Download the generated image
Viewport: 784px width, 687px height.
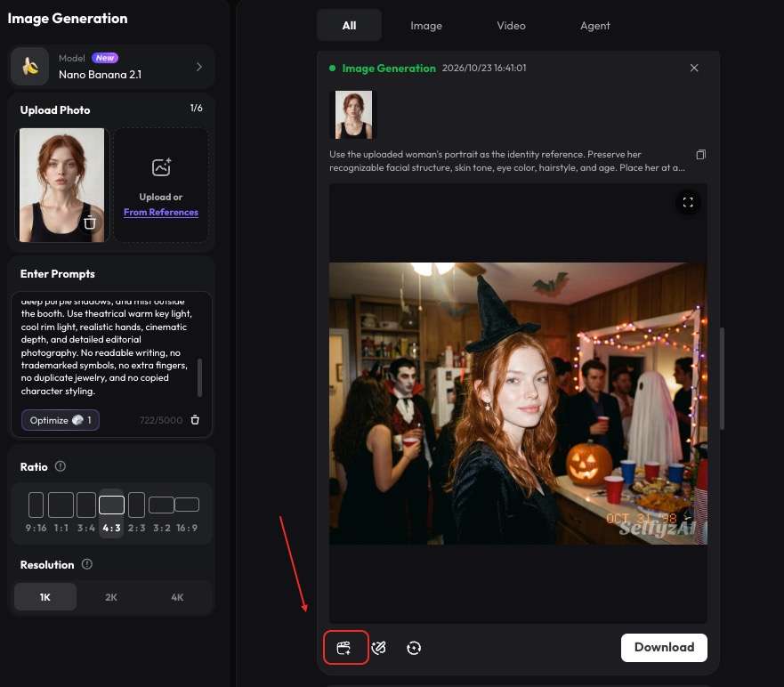point(664,648)
